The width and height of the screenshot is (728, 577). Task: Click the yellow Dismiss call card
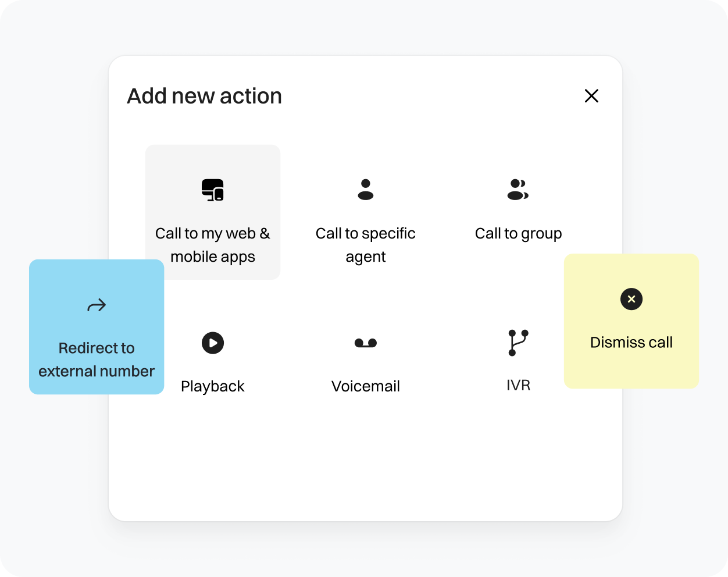tap(631, 321)
